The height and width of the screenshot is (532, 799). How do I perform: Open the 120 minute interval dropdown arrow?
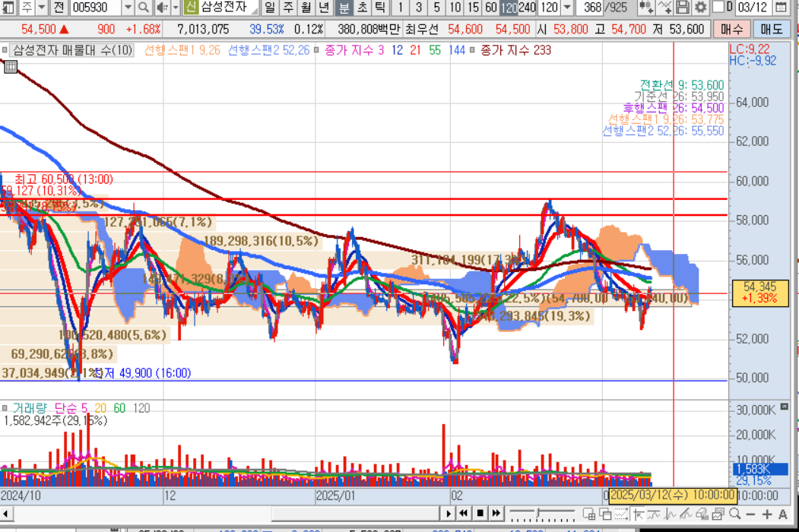(x=567, y=8)
